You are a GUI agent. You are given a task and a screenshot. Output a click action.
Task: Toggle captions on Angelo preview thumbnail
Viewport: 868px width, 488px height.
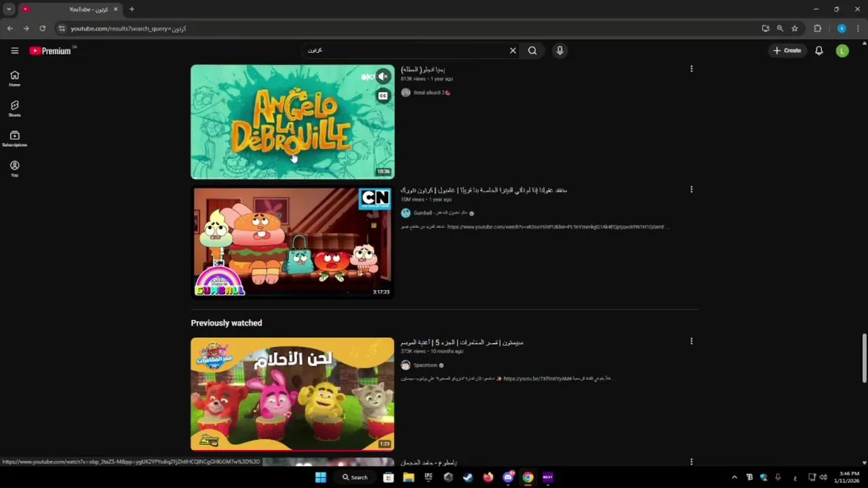coord(383,96)
